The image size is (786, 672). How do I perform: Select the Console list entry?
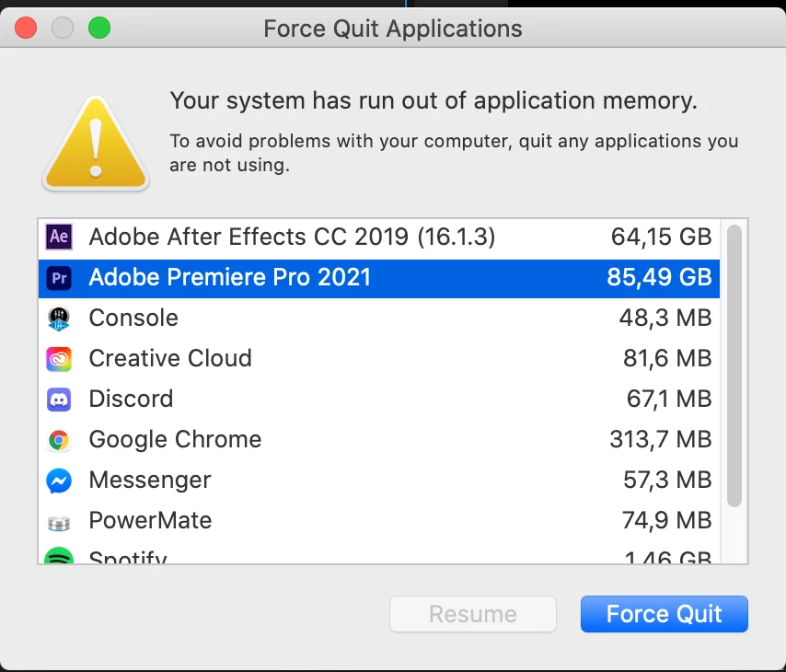133,319
